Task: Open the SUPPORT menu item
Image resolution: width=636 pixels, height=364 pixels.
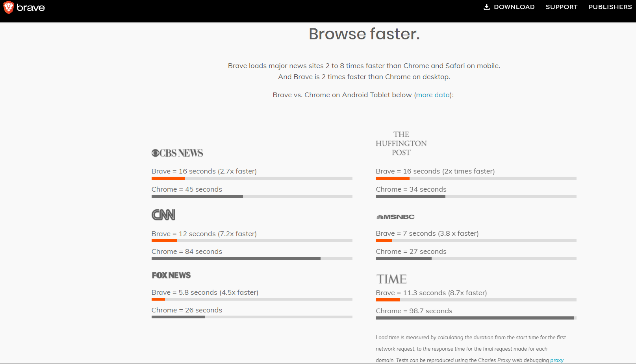Action: [x=562, y=7]
